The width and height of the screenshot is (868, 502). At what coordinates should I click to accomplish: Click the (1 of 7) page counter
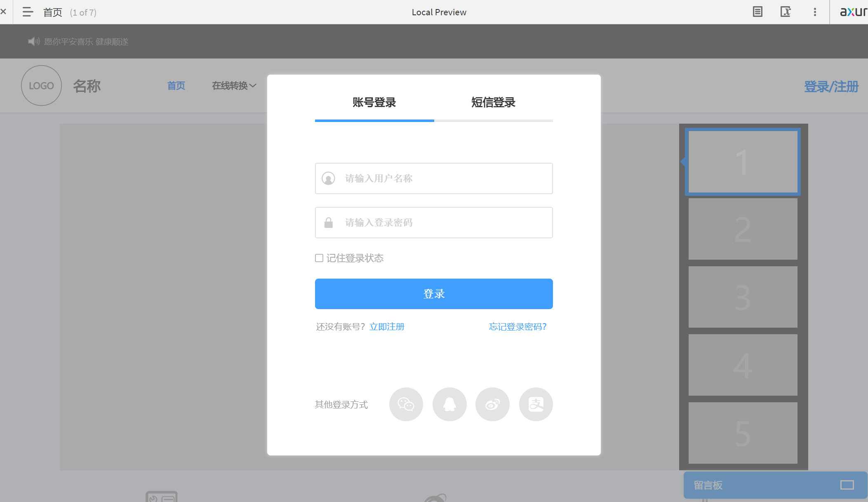pos(83,12)
